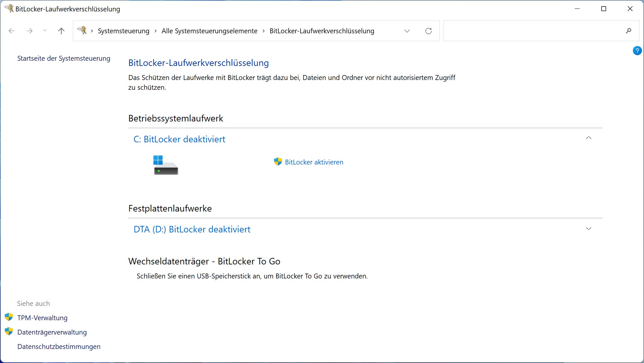Activate BitLocker aktivieren for drive C:

tap(314, 162)
